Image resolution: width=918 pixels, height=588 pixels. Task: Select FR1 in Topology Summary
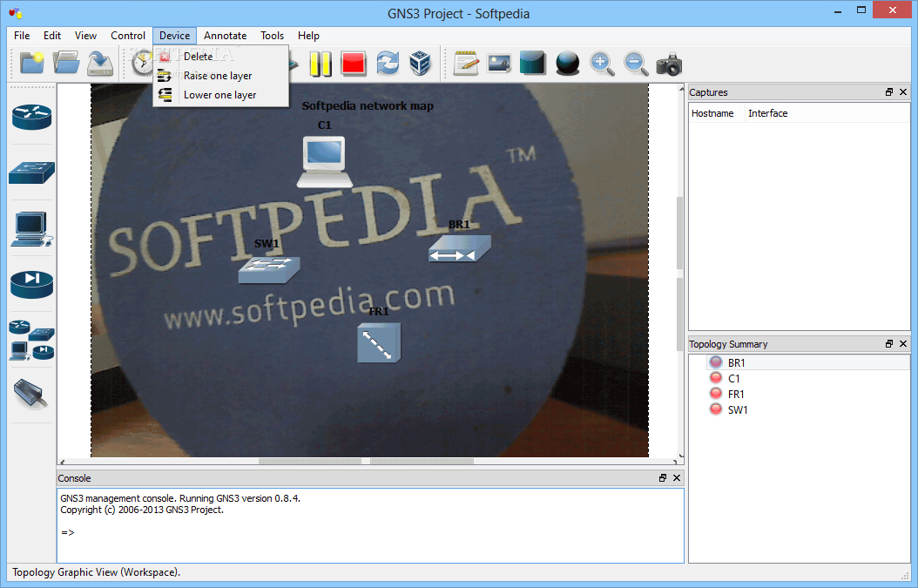click(736, 395)
